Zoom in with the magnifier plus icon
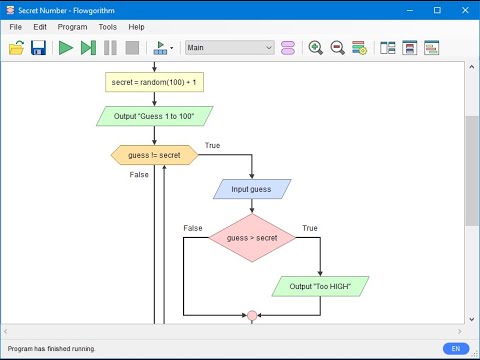 point(315,48)
